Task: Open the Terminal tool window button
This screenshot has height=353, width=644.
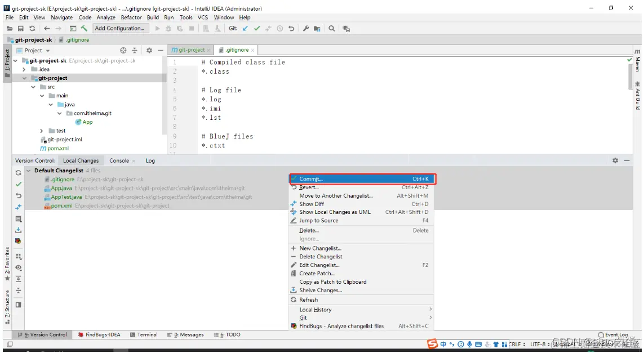Action: pos(144,334)
